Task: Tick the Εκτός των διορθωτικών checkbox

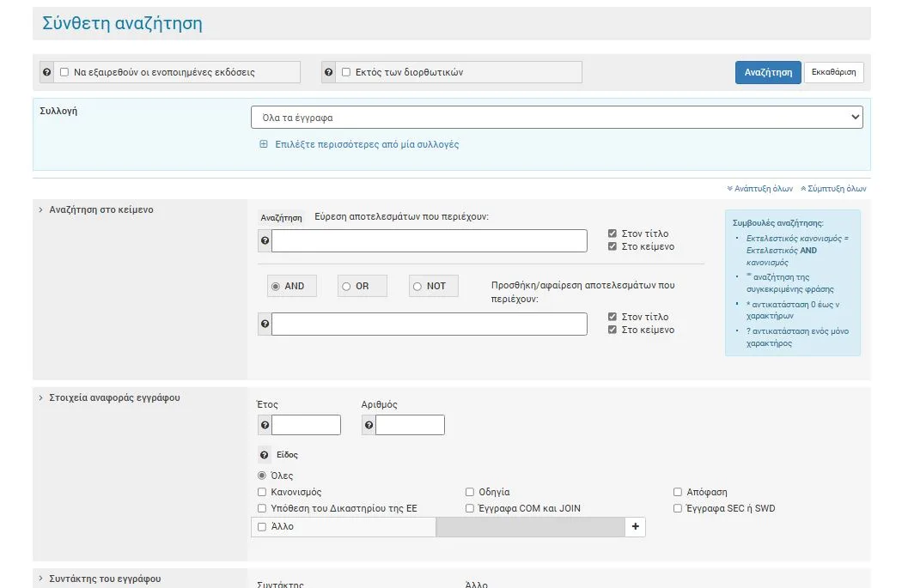Action: point(345,72)
